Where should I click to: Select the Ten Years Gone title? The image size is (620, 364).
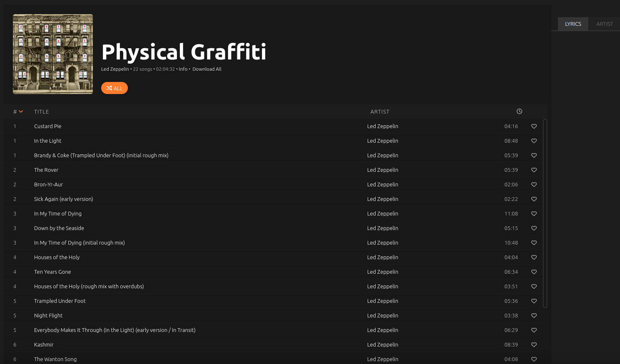point(52,272)
